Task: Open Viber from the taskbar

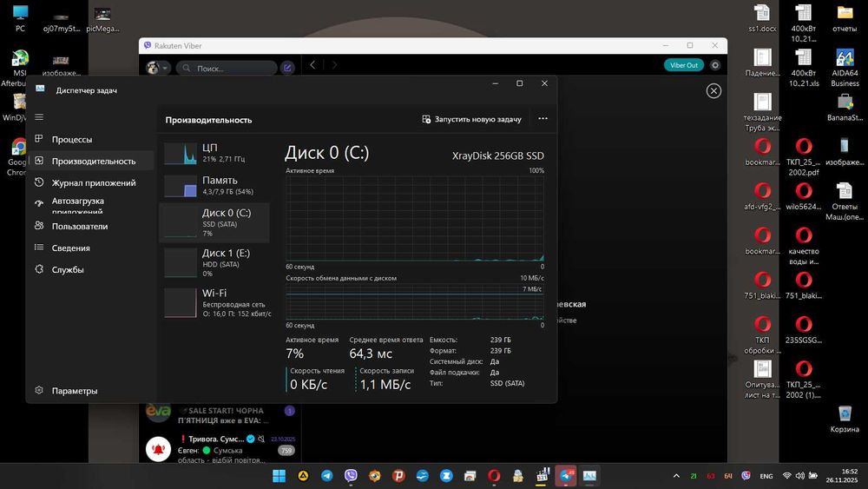Action: point(351,476)
